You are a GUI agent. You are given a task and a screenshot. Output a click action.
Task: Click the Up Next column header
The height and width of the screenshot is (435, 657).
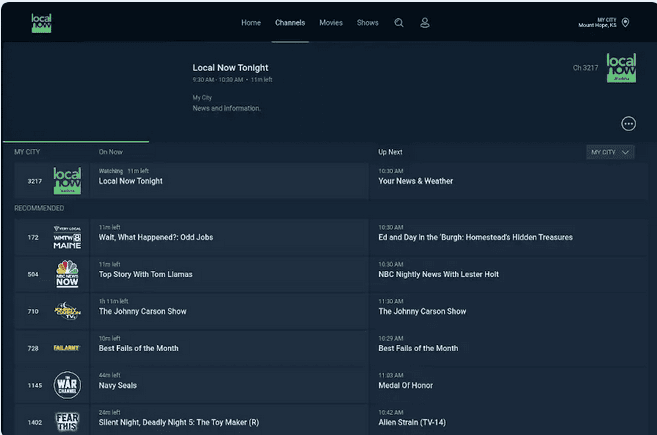coord(390,152)
